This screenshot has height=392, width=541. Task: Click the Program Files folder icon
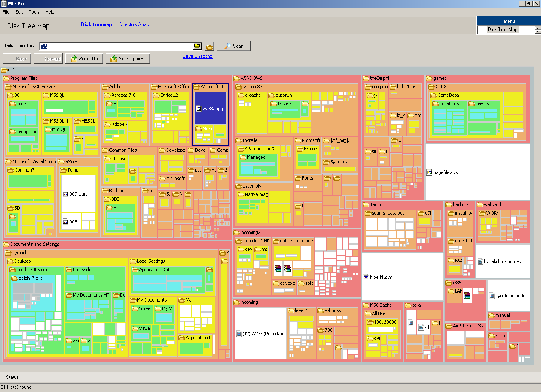(x=7, y=78)
